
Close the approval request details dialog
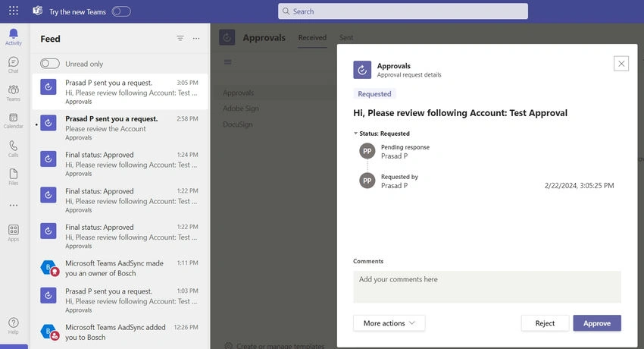(621, 64)
